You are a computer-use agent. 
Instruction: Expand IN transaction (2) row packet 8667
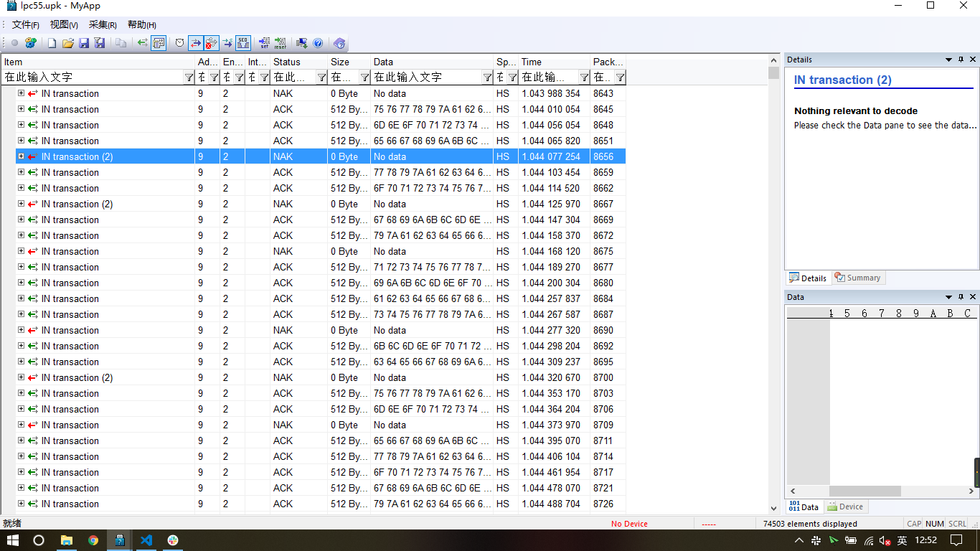21,204
